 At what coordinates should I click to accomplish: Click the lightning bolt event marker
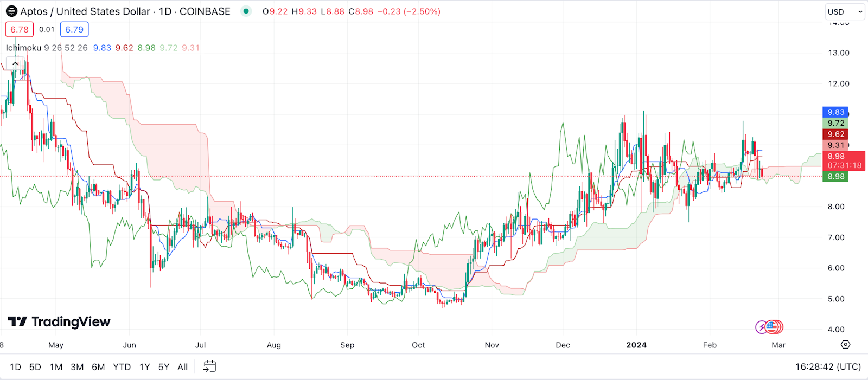(762, 327)
